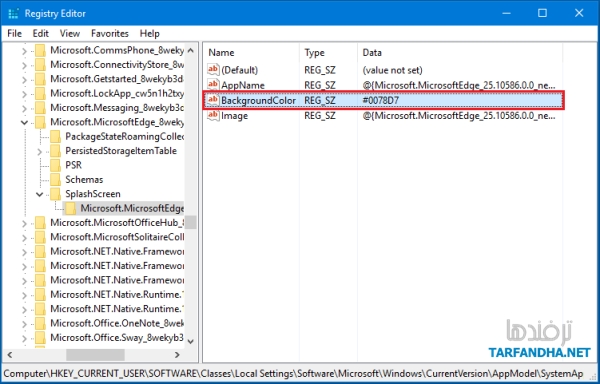The width and height of the screenshot is (600, 384).
Task: Close the Registry Editor window
Action: [579, 13]
